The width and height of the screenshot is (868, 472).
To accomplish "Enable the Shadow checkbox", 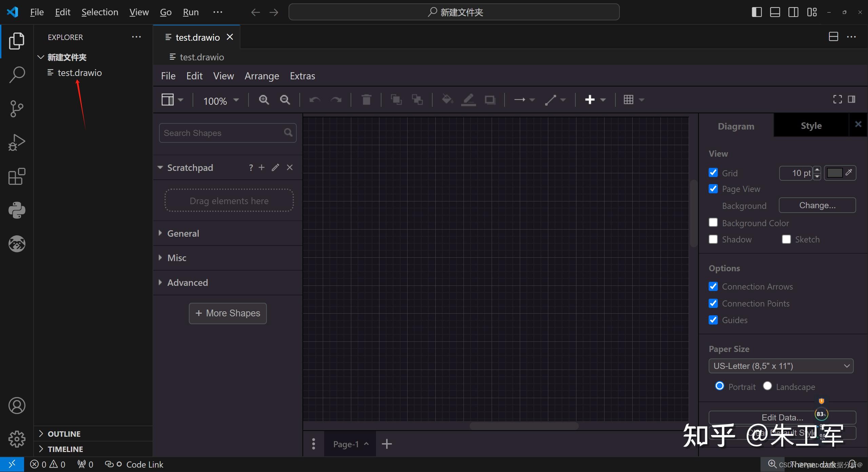I will (x=713, y=239).
